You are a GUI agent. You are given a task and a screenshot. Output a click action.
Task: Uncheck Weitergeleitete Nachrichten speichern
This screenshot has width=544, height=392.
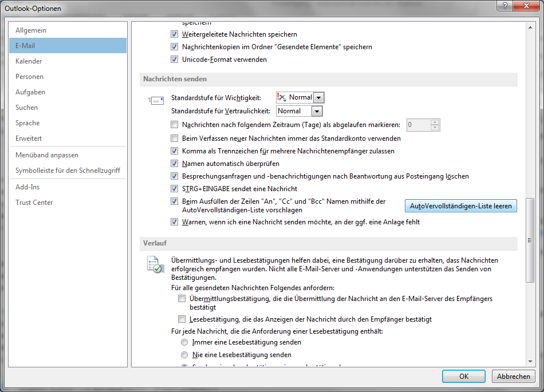[x=174, y=34]
